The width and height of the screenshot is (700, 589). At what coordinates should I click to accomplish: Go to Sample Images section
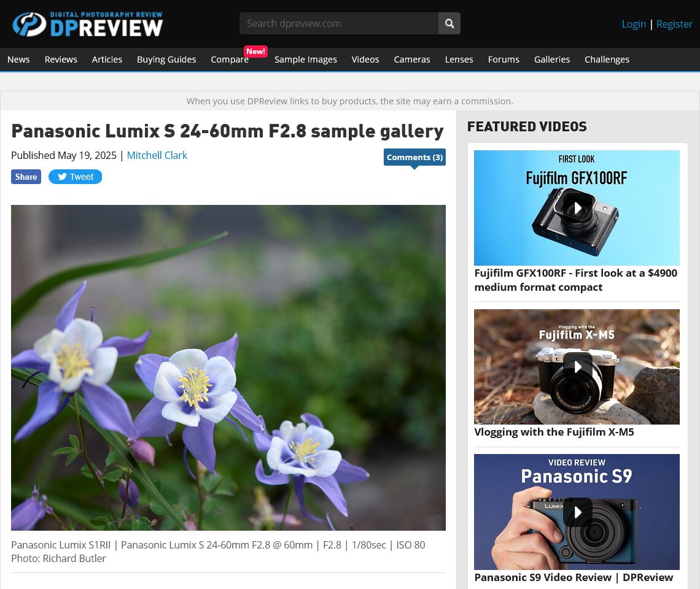[305, 60]
